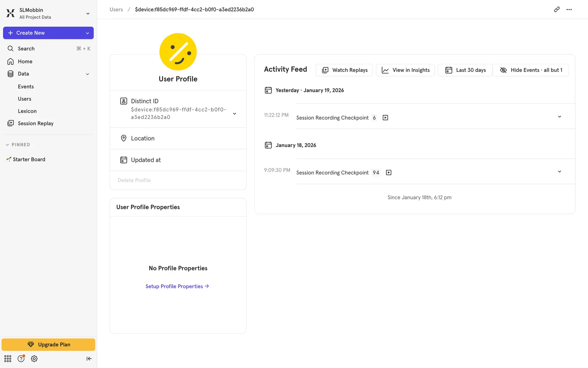
Task: Go to Events in sidebar
Action: point(26,86)
